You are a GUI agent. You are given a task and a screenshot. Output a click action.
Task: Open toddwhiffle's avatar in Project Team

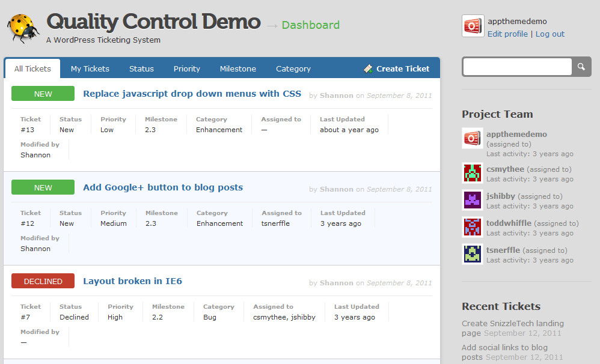pyautogui.click(x=473, y=227)
